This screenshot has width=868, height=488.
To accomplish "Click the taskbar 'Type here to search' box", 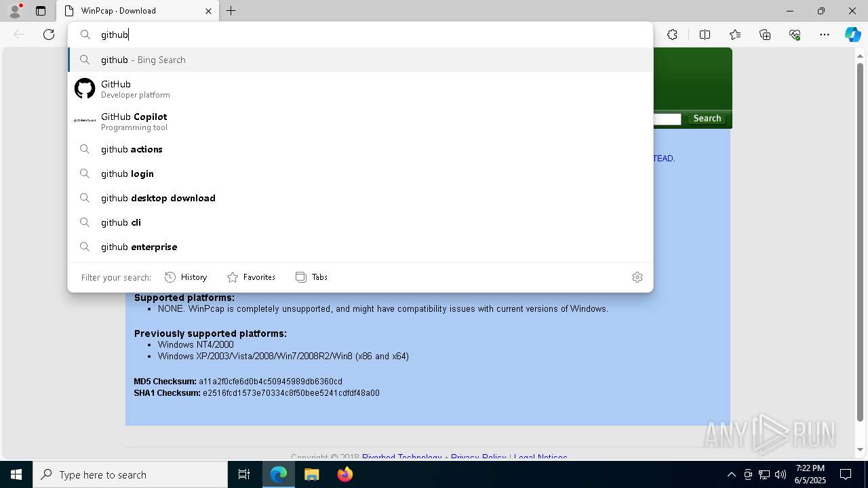I will (130, 474).
